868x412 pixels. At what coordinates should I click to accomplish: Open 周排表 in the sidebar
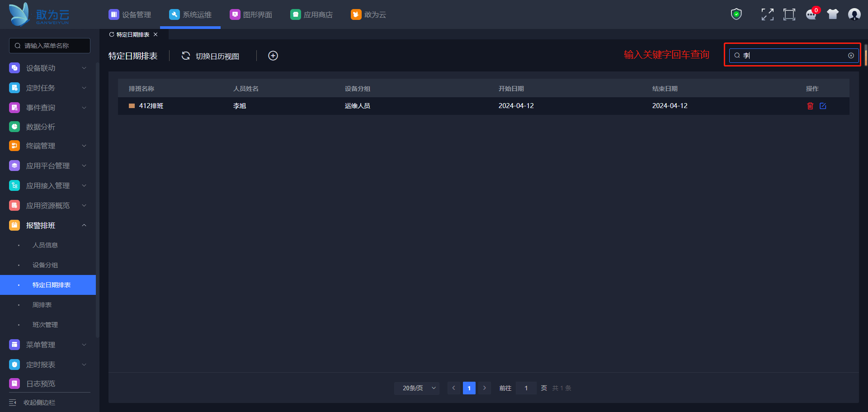[x=42, y=305]
